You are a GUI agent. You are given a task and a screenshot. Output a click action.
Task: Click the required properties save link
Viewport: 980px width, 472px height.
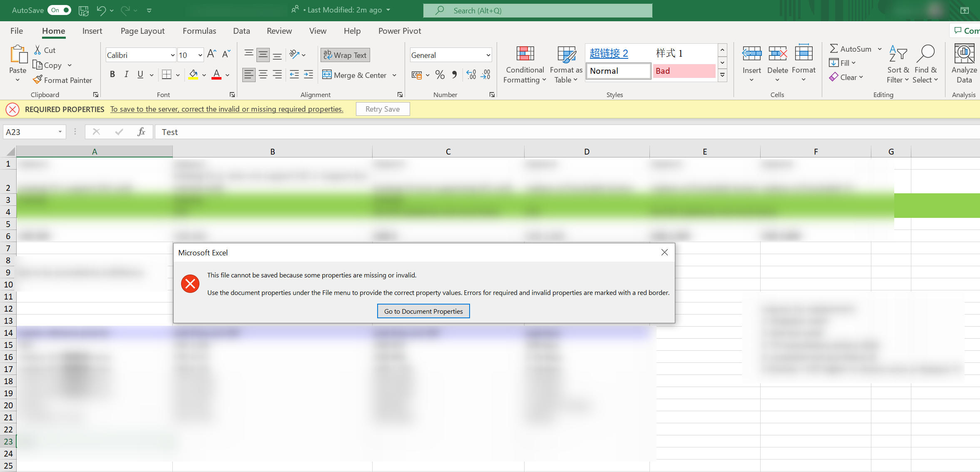[226, 109]
